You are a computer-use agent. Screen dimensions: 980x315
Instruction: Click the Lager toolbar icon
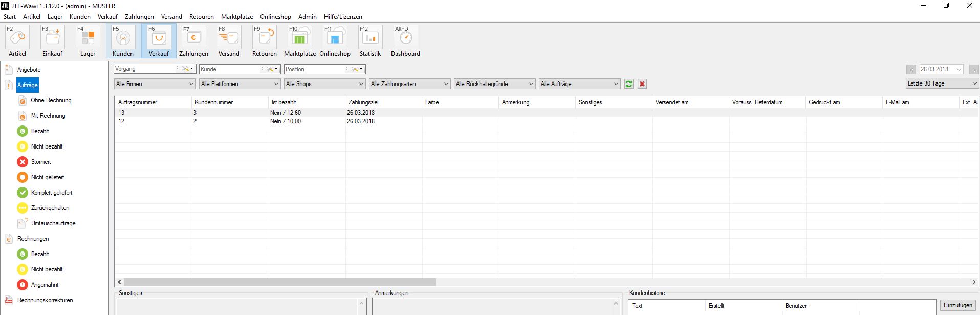88,38
